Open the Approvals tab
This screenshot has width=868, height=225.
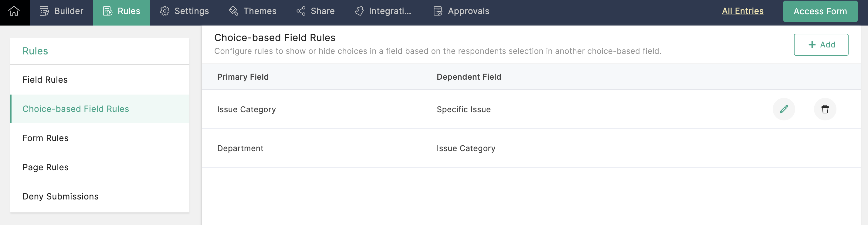tap(461, 12)
